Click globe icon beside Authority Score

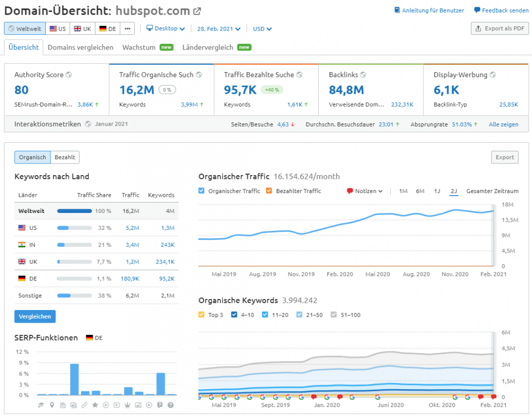68,75
